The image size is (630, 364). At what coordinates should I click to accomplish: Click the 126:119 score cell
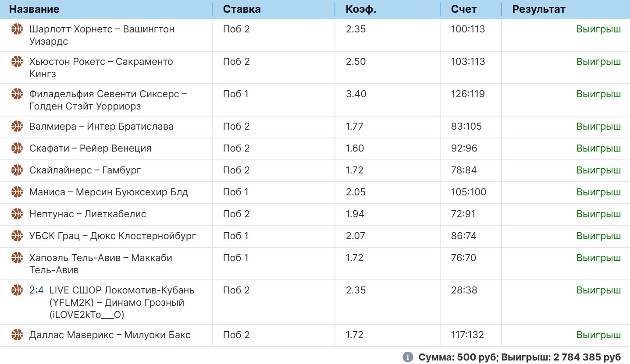468,94
